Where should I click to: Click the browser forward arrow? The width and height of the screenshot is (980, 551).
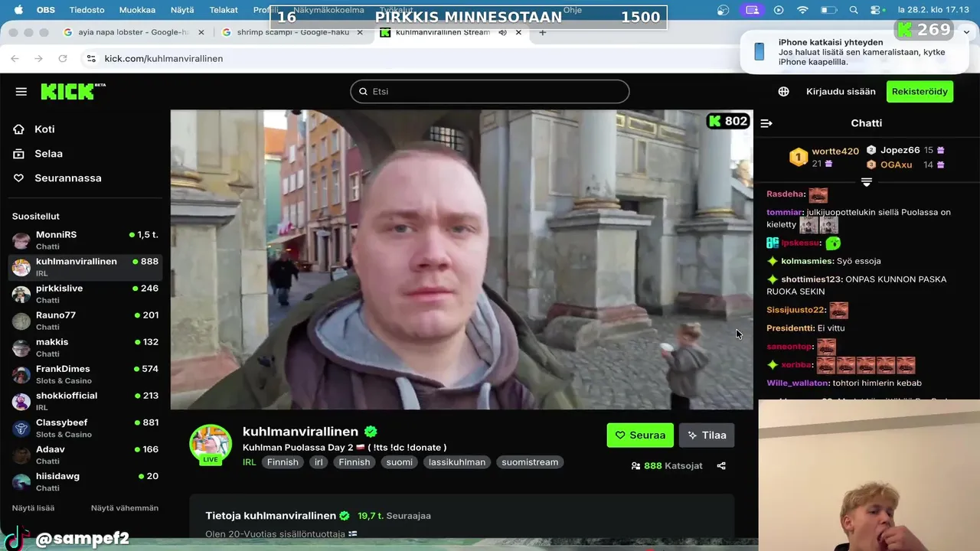tap(38, 59)
